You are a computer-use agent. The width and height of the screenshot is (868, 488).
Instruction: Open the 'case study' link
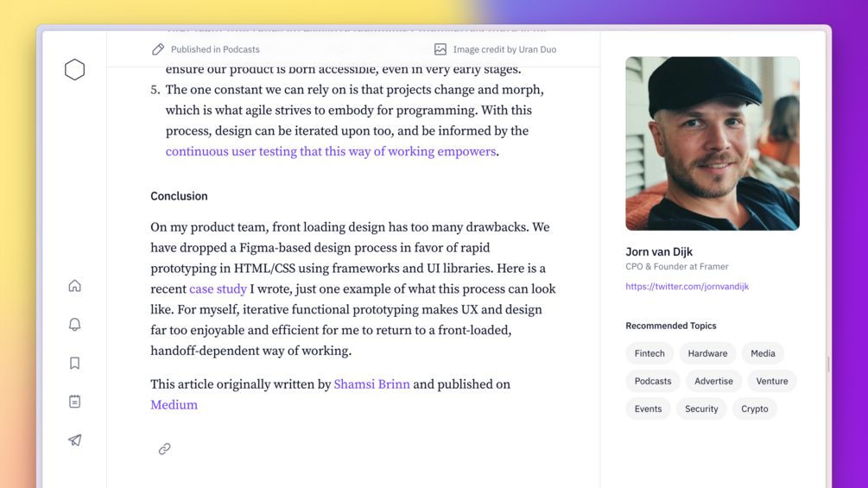pyautogui.click(x=218, y=289)
